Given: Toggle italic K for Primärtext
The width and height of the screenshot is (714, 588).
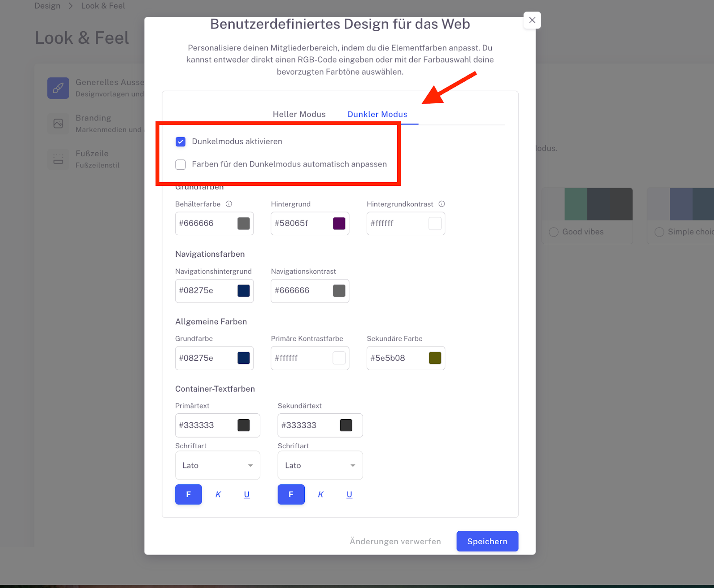Looking at the screenshot, I should (x=218, y=494).
